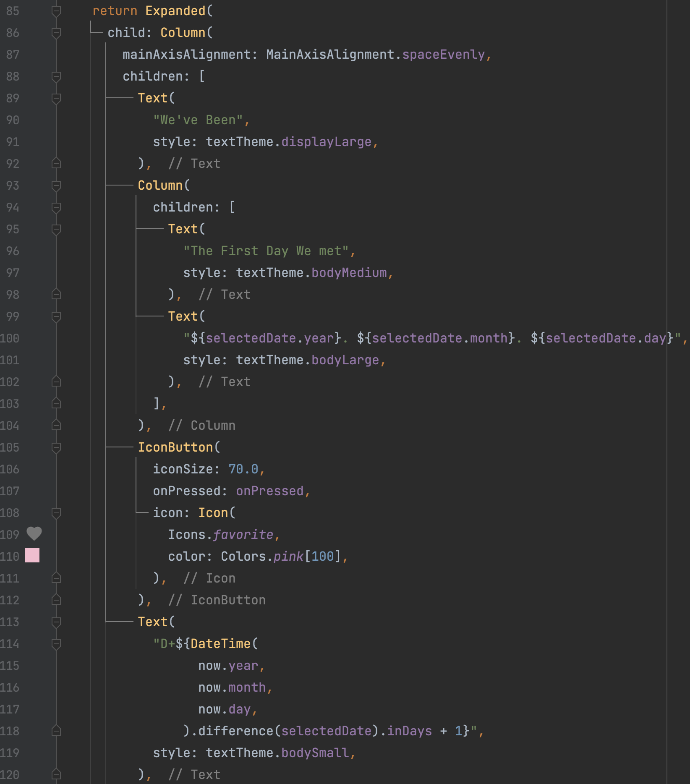Click the heart gutter icon on line 109
The height and width of the screenshot is (784, 690).
coord(34,534)
